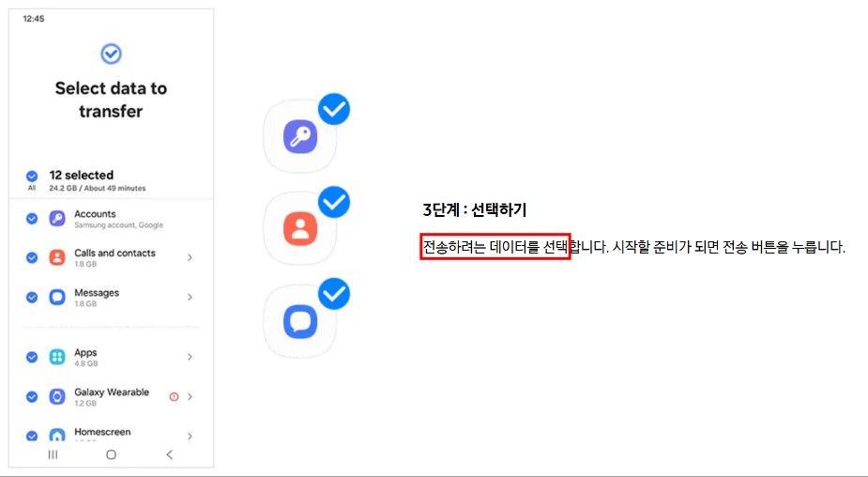Expand Messages details chevron

pyautogui.click(x=190, y=297)
